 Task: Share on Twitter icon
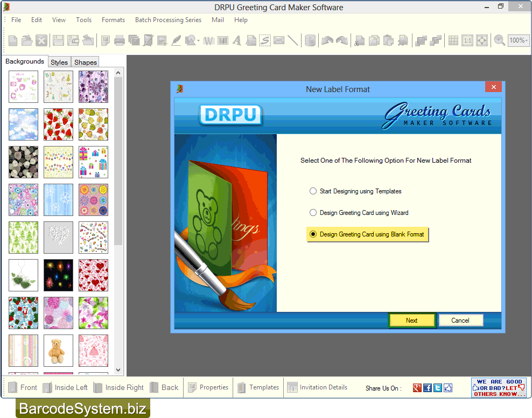438,388
